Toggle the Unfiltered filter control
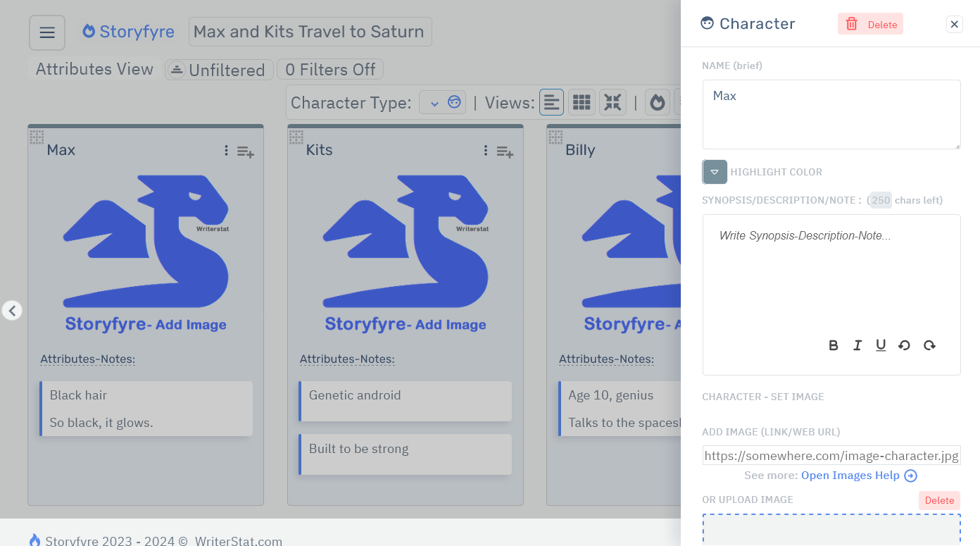This screenshot has height=546, width=980. 218,69
